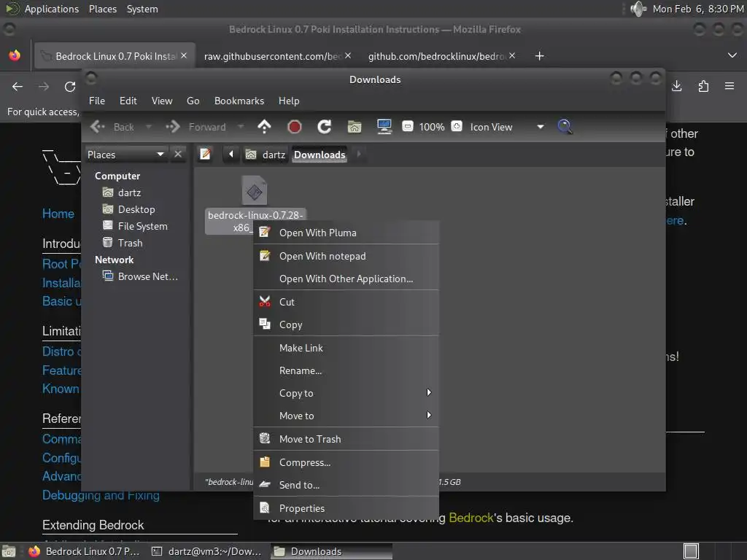Image resolution: width=747 pixels, height=560 pixels.
Task: Click the volume icon in top panel
Action: click(x=638, y=9)
